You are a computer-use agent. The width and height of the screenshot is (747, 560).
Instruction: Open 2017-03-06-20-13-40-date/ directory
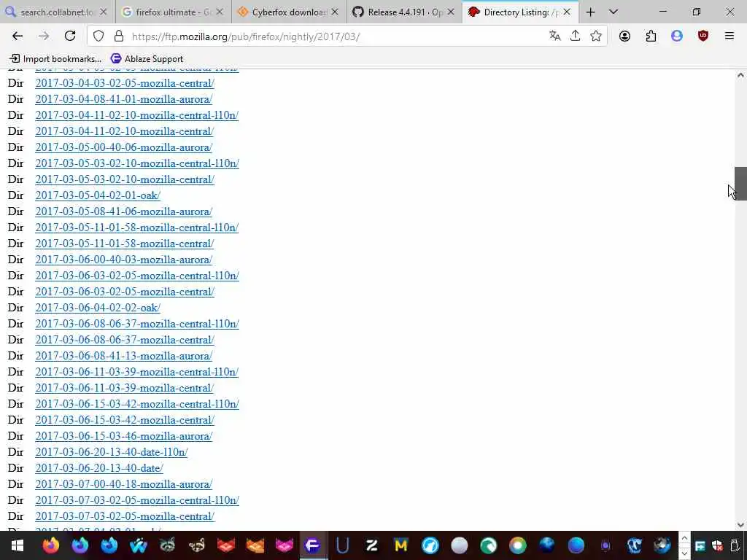99,469
